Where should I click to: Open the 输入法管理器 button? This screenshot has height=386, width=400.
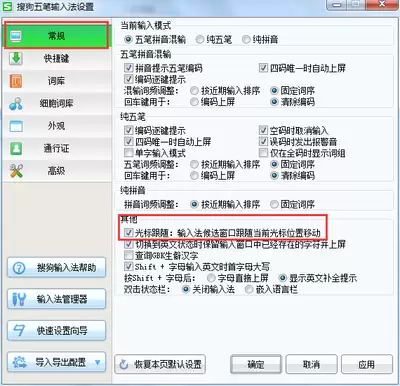(57, 299)
